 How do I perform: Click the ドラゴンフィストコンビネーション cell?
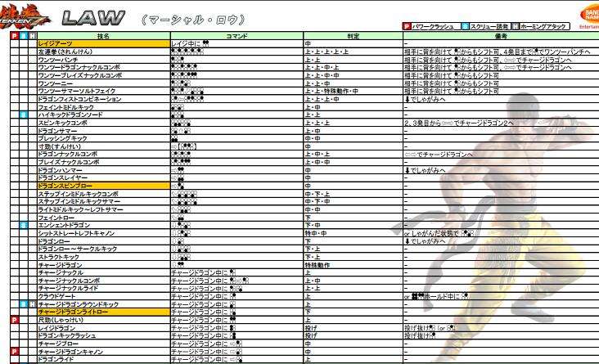click(104, 99)
